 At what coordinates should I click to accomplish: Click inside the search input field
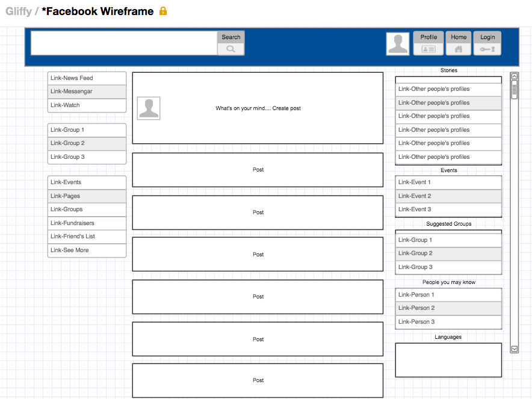pos(124,43)
